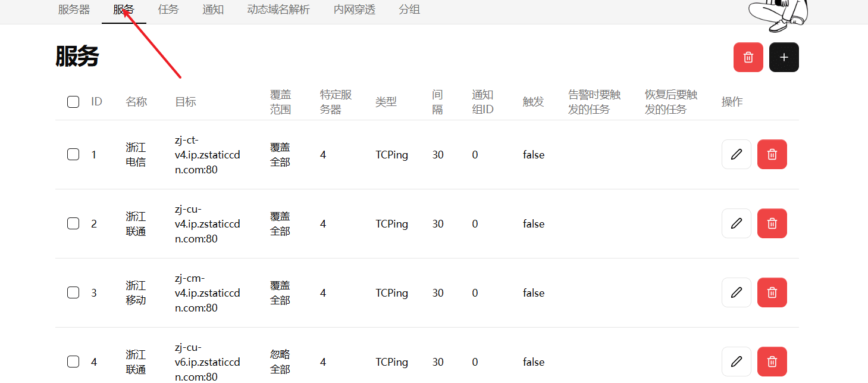Screen dimensions: 868x383
Task: Tick the checkbox for service ID 1
Action: [x=73, y=154]
